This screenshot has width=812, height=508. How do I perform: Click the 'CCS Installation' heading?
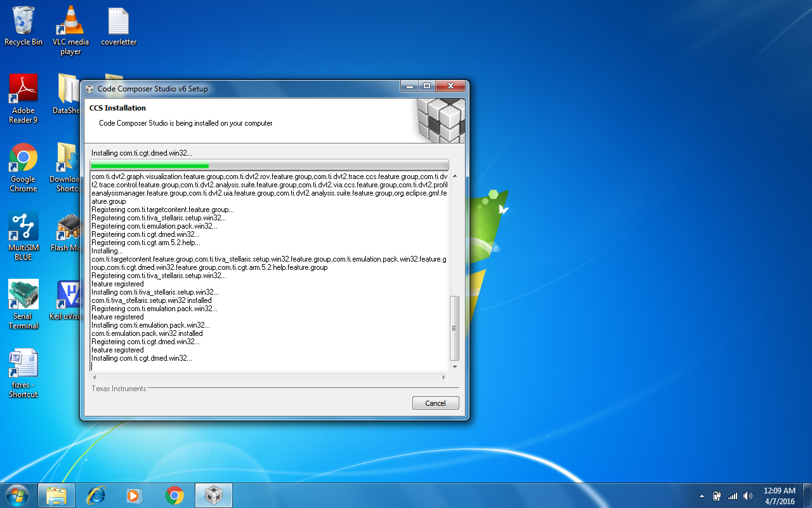pos(117,108)
